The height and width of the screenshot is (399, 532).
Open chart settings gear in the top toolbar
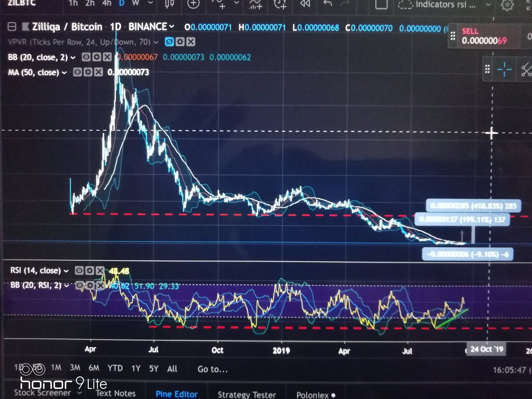(508, 5)
